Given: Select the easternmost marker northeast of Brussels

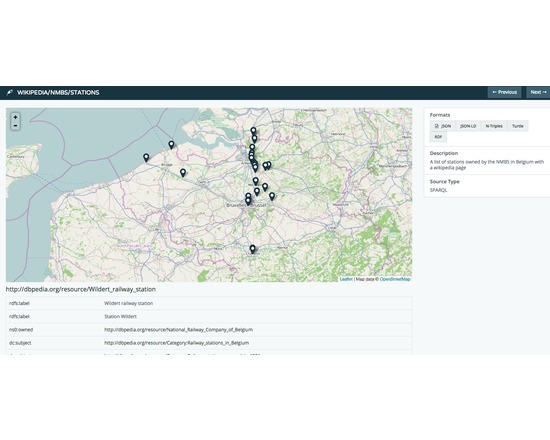Looking at the screenshot, I should coord(272,196).
